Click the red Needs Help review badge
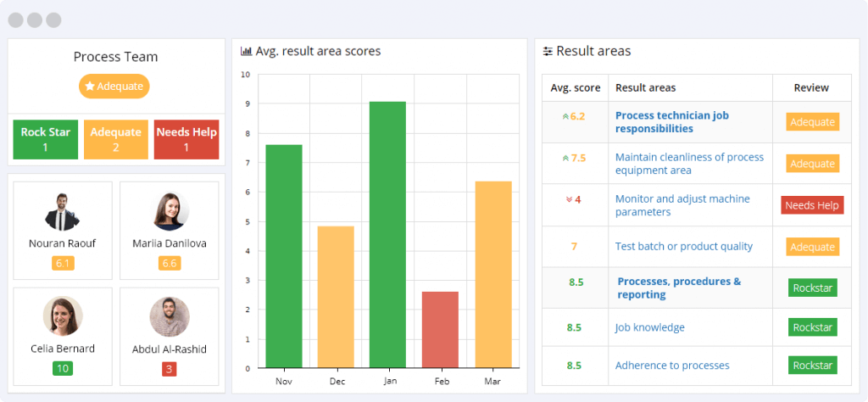This screenshot has height=402, width=868. pyautogui.click(x=812, y=205)
